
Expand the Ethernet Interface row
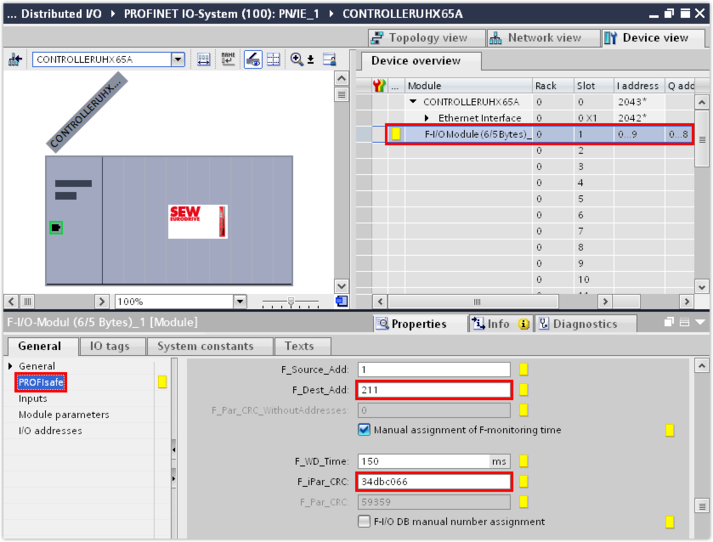[427, 118]
